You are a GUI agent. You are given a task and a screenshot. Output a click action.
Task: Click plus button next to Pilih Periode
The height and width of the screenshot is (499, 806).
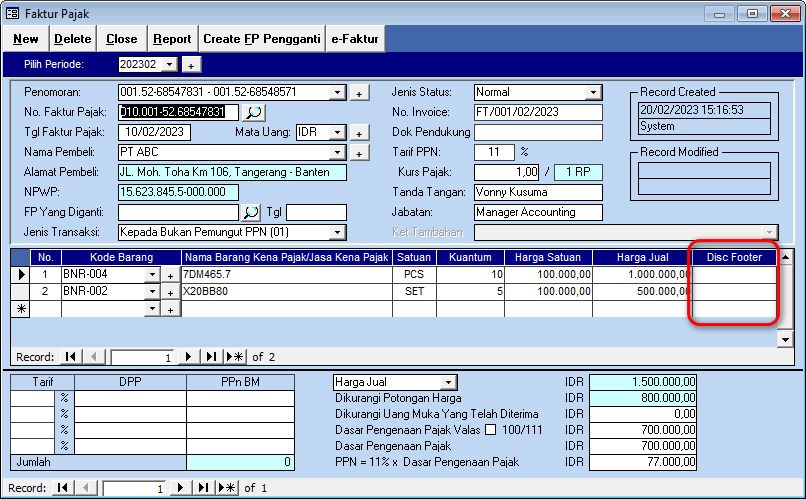[x=191, y=65]
